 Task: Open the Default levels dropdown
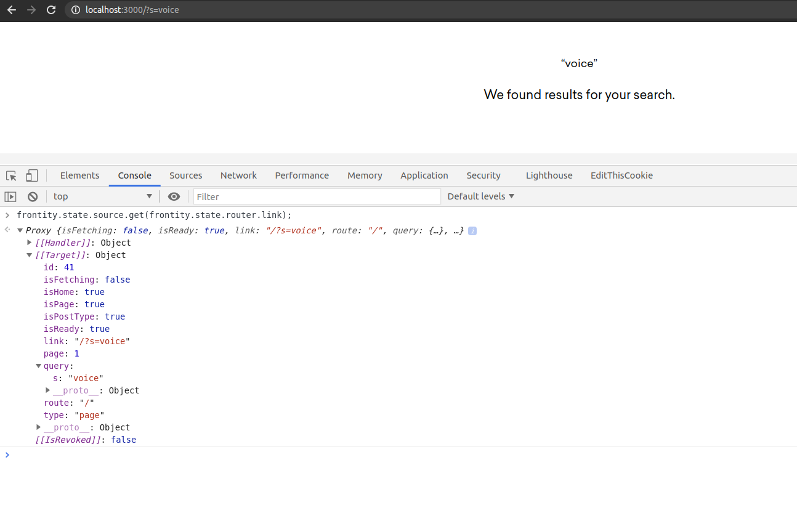[x=480, y=196]
